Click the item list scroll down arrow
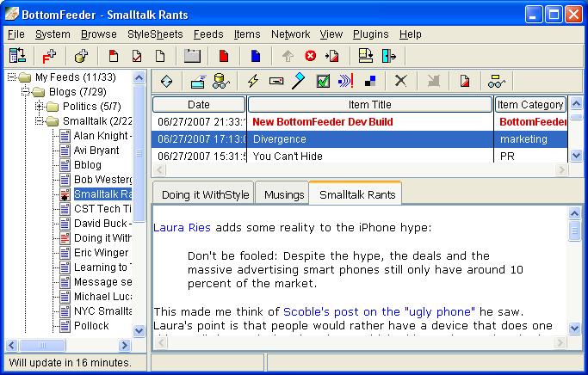588x375 pixels. click(576, 155)
